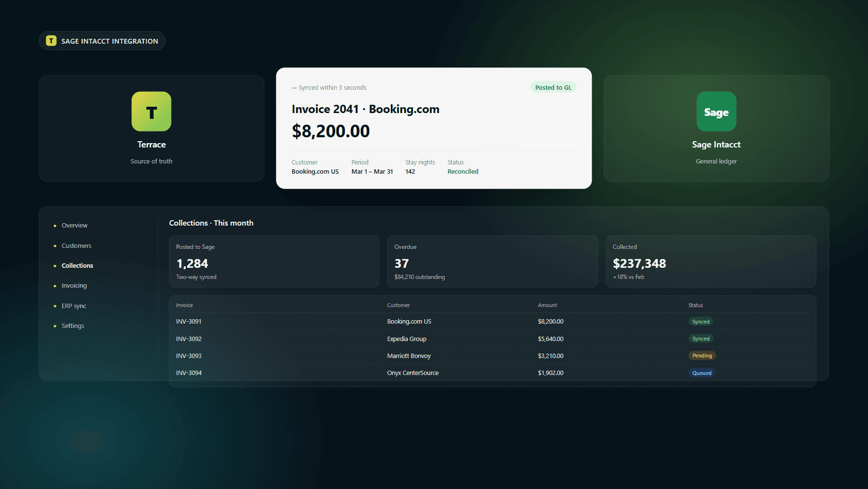Click the Source of truth caption
This screenshot has width=868, height=489.
coord(151,162)
